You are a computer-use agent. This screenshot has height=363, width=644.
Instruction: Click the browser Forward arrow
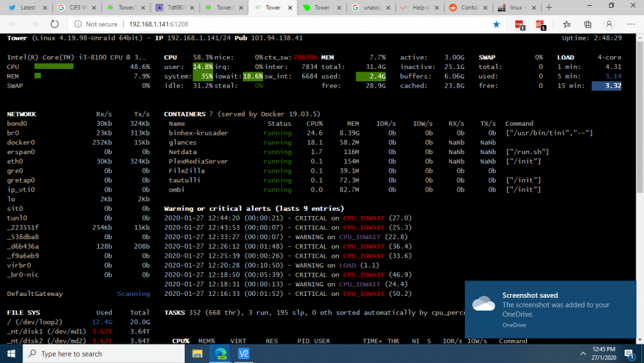point(33,24)
